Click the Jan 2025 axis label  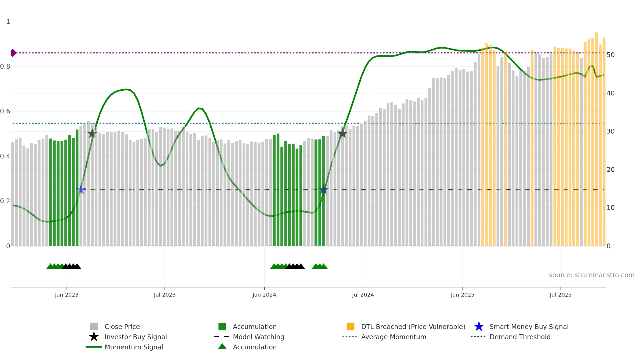click(x=463, y=295)
